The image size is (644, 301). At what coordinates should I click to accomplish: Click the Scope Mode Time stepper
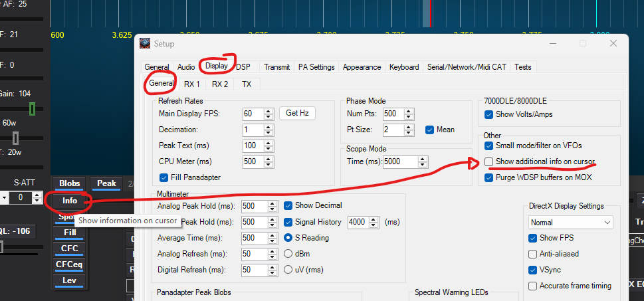pos(423,161)
